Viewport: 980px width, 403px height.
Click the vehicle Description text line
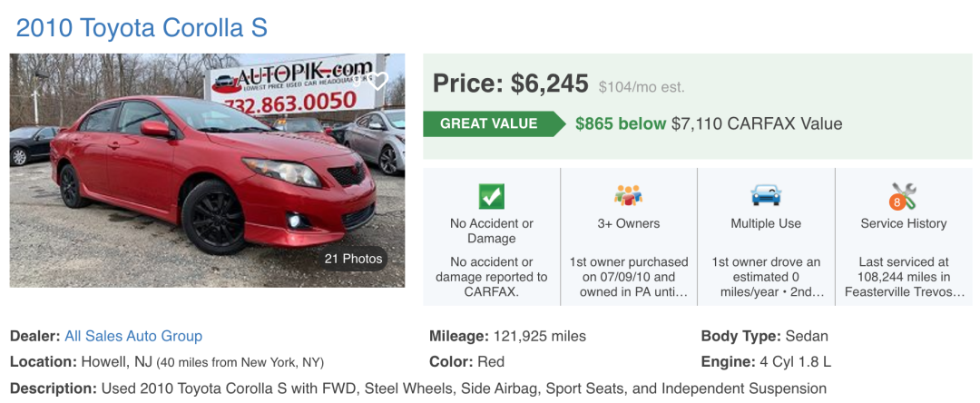point(417,388)
